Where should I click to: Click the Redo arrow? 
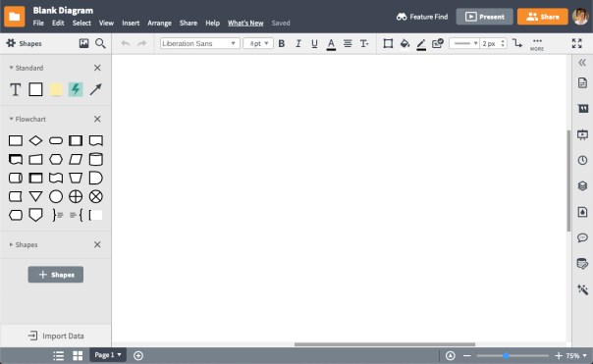point(142,43)
